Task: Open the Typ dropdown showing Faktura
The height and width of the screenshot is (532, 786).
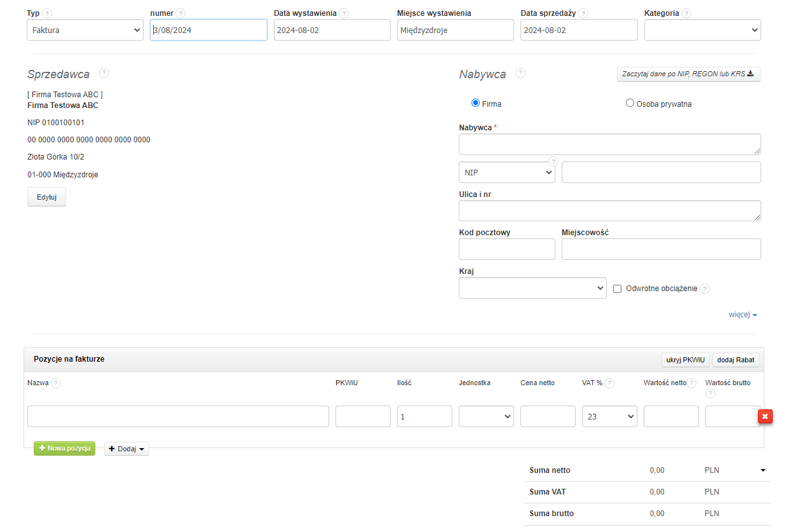Action: pyautogui.click(x=85, y=30)
